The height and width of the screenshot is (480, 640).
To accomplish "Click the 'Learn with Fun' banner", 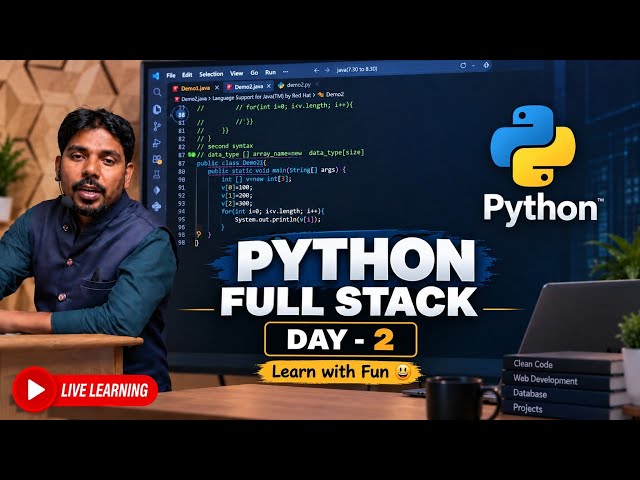I will [340, 372].
